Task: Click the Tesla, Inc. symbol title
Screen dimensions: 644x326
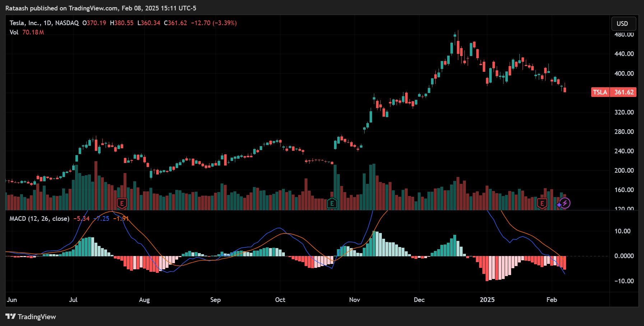Action: (25, 23)
